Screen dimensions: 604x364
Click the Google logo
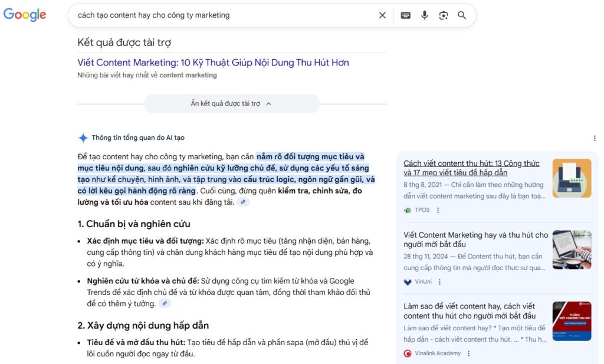24,15
